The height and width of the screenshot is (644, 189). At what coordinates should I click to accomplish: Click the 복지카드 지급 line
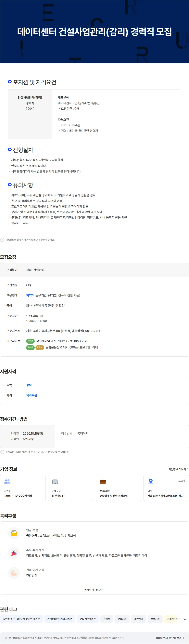tap(19, 223)
